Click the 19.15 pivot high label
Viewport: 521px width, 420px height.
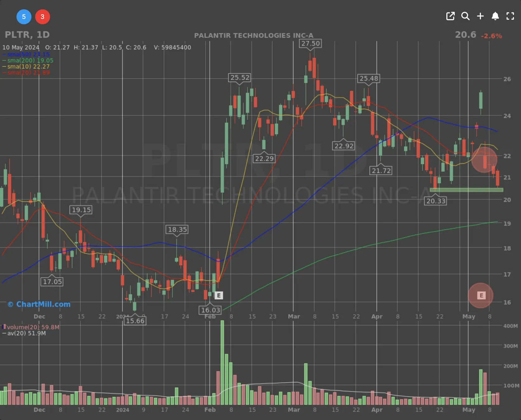(81, 210)
